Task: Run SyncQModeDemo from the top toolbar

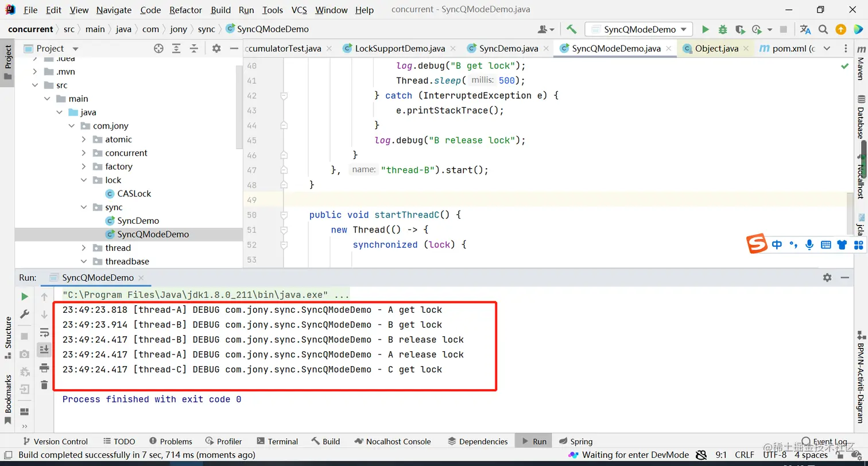Action: click(706, 29)
